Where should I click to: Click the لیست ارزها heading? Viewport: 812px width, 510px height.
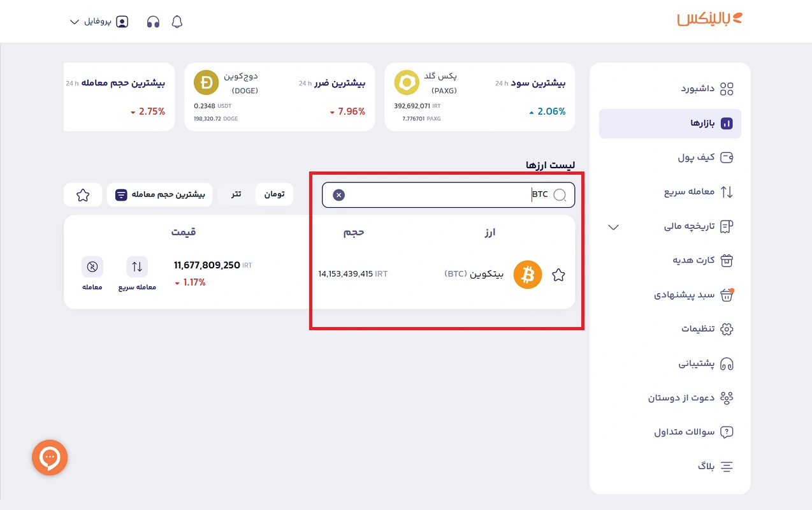[x=551, y=165]
